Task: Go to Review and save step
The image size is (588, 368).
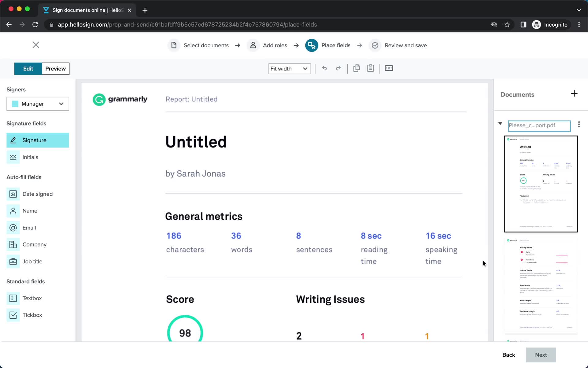Action: (406, 45)
